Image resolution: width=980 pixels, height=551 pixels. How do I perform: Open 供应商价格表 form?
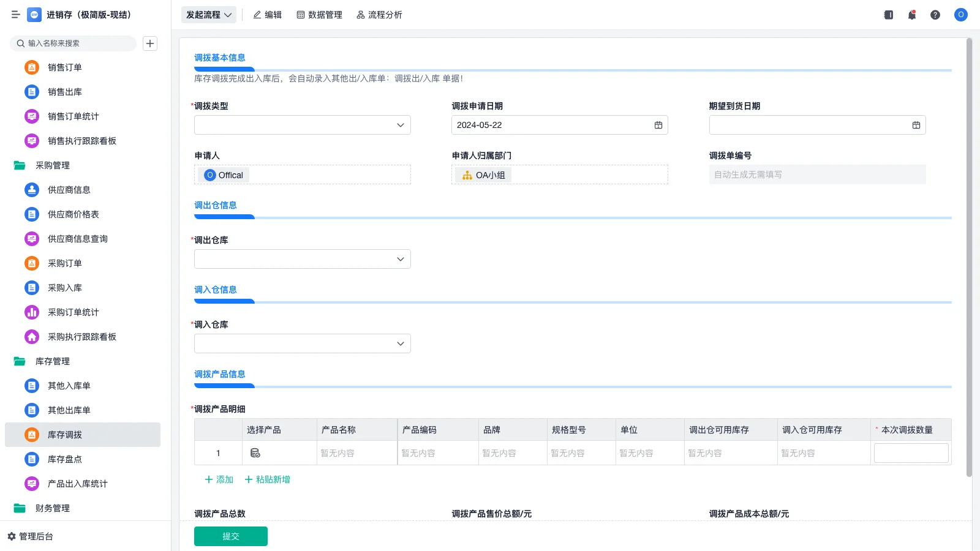(x=83, y=214)
